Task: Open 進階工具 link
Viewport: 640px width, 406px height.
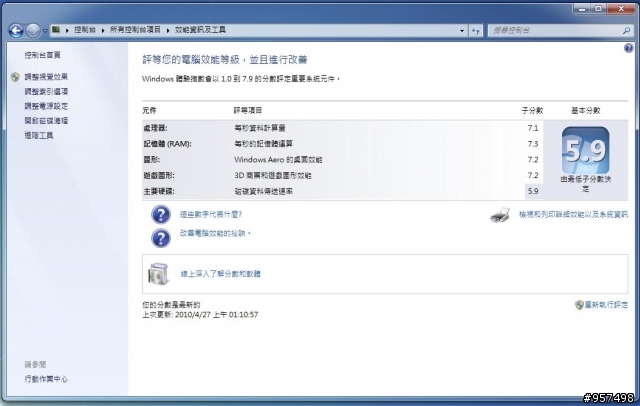Action: (39, 135)
